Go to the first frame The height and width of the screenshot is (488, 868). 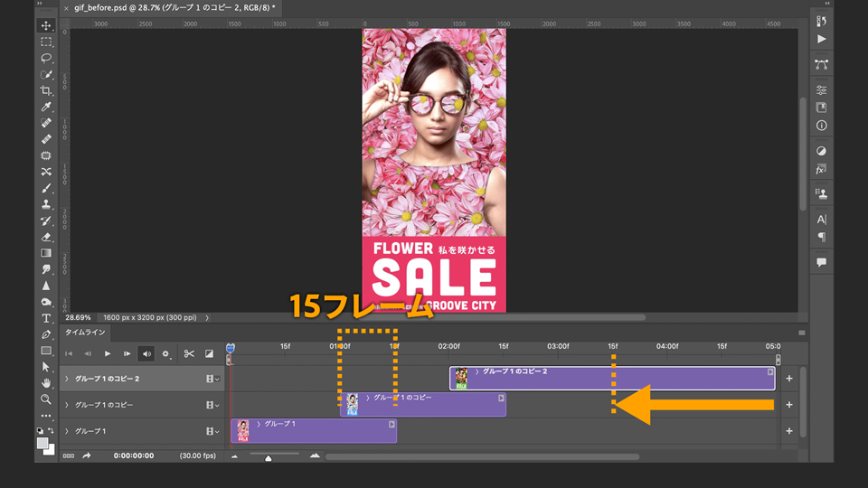[x=69, y=353]
